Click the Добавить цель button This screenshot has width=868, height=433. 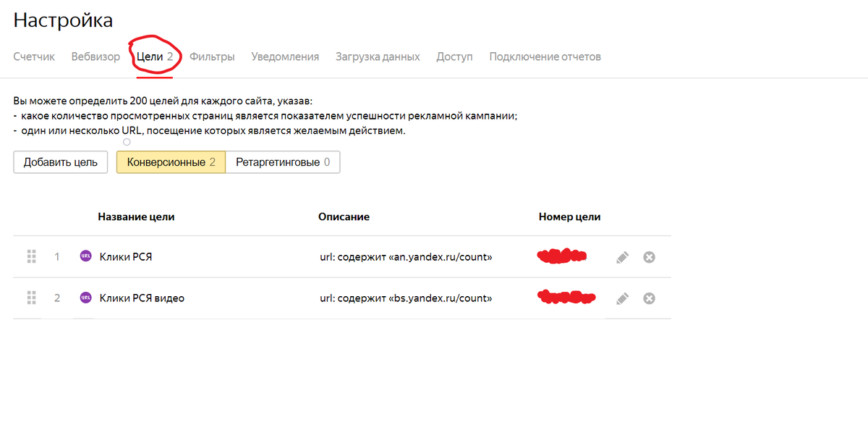pos(61,162)
